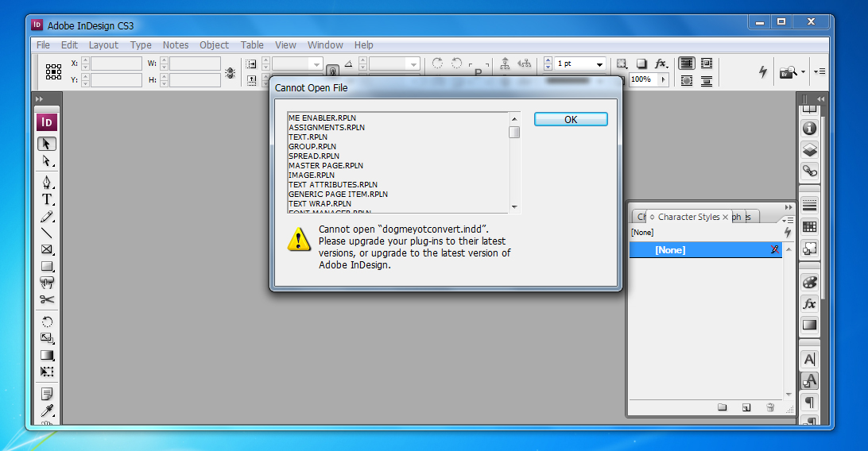Select the Gradient Swatch tool in toolbox
Image resolution: width=868 pixels, height=451 pixels.
(x=46, y=355)
